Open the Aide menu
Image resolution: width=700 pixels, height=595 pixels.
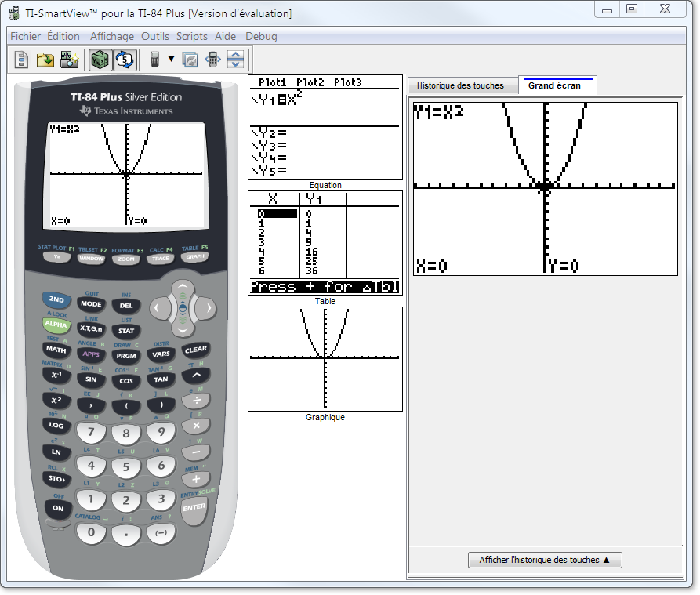(x=225, y=36)
